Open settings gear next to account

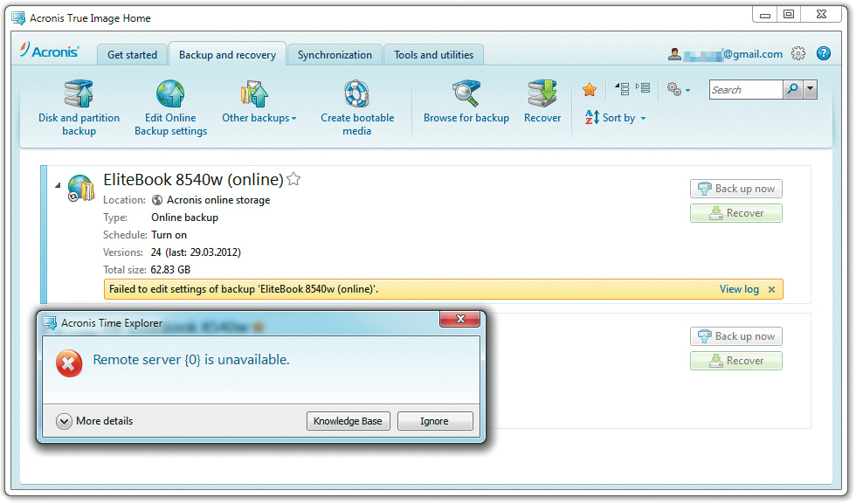pos(798,53)
